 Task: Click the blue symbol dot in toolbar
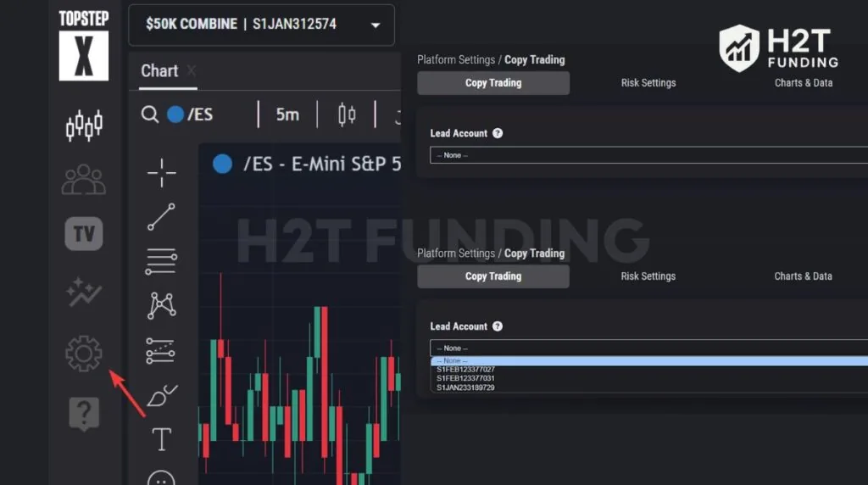pos(175,114)
